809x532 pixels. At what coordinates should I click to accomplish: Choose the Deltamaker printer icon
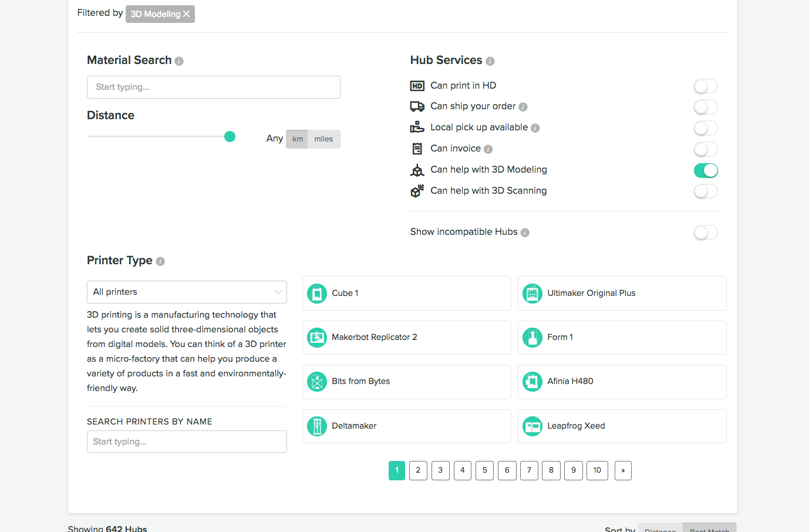coord(317,426)
